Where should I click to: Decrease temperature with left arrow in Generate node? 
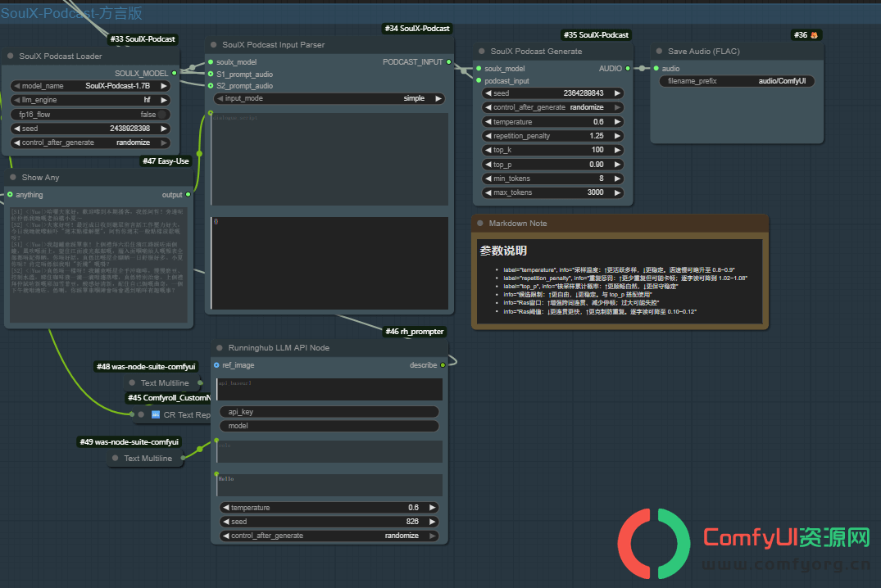(488, 122)
